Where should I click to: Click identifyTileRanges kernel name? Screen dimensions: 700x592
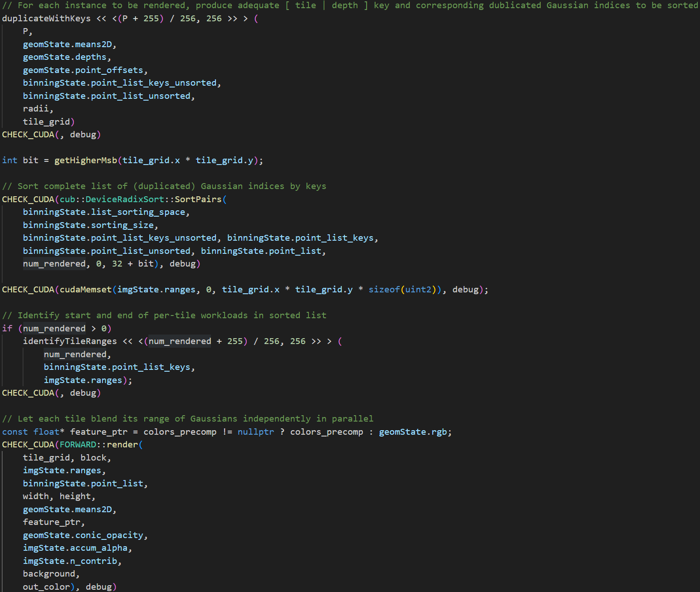click(70, 341)
